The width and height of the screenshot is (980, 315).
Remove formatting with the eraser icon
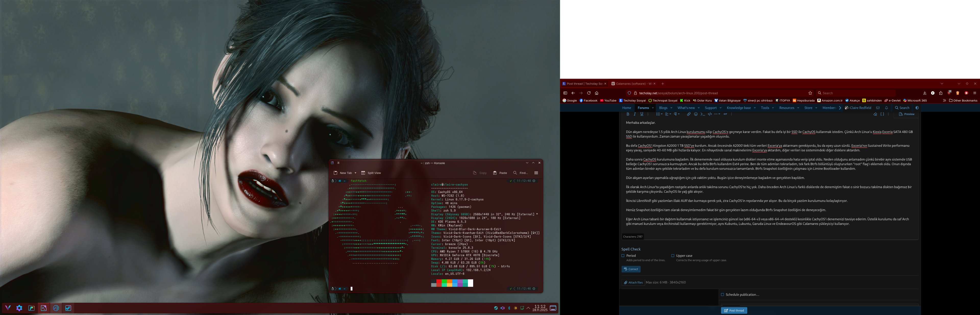[x=875, y=114]
